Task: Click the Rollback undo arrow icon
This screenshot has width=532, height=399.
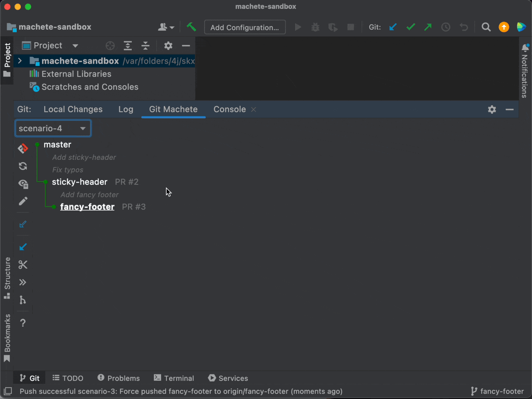Action: (464, 27)
